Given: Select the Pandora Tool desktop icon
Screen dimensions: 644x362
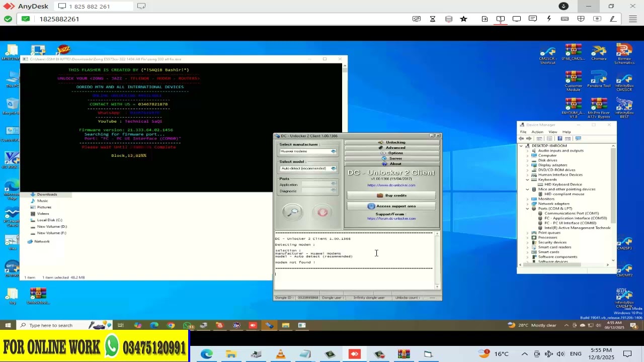Looking at the screenshot, I should pyautogui.click(x=599, y=79).
